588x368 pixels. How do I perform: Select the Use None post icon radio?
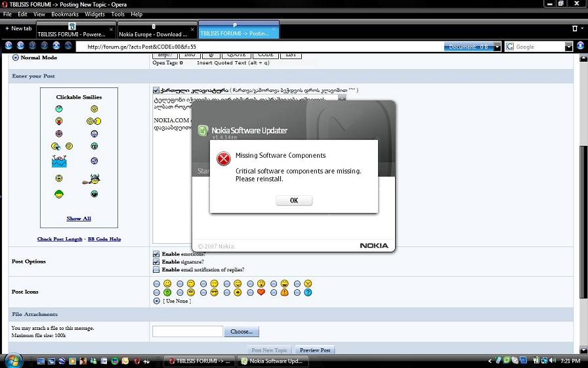157,301
